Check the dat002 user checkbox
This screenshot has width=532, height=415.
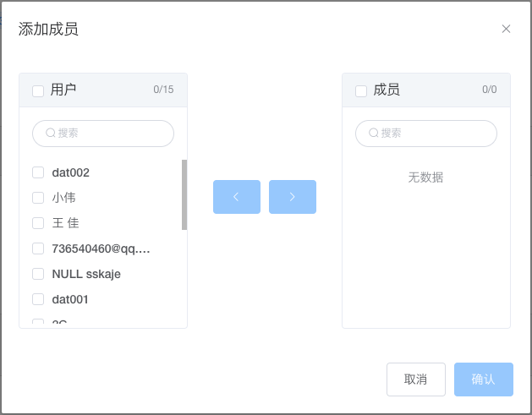38,172
